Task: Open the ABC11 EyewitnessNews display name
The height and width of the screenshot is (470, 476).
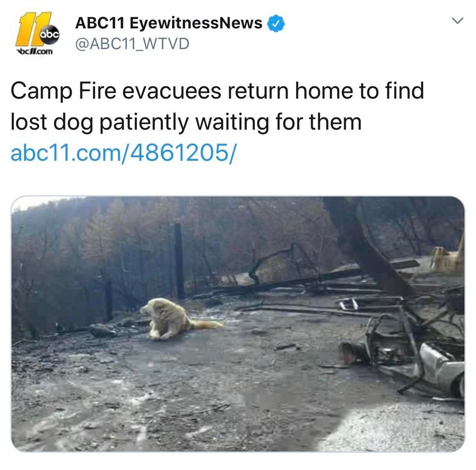Action: (169, 23)
